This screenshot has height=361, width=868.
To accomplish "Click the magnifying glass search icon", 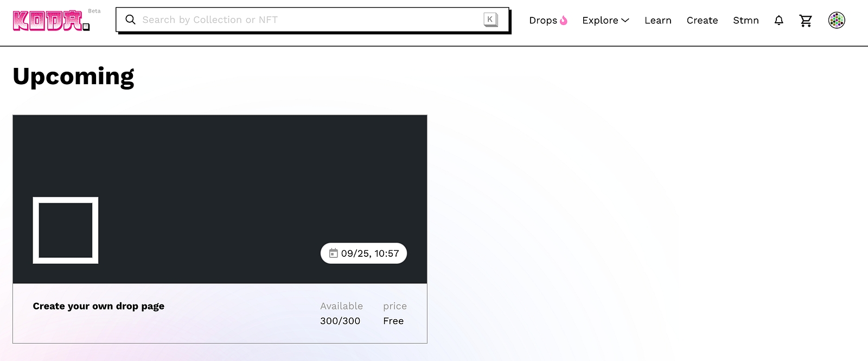I will coord(130,20).
